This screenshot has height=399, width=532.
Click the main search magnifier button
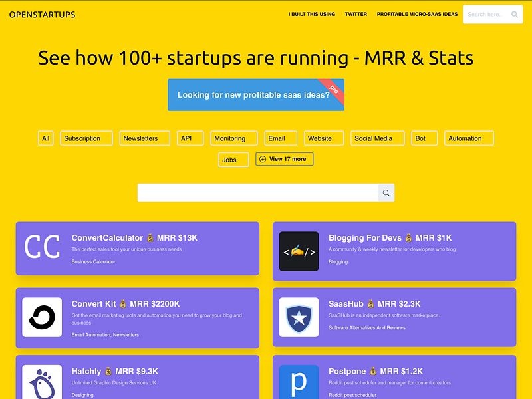386,193
